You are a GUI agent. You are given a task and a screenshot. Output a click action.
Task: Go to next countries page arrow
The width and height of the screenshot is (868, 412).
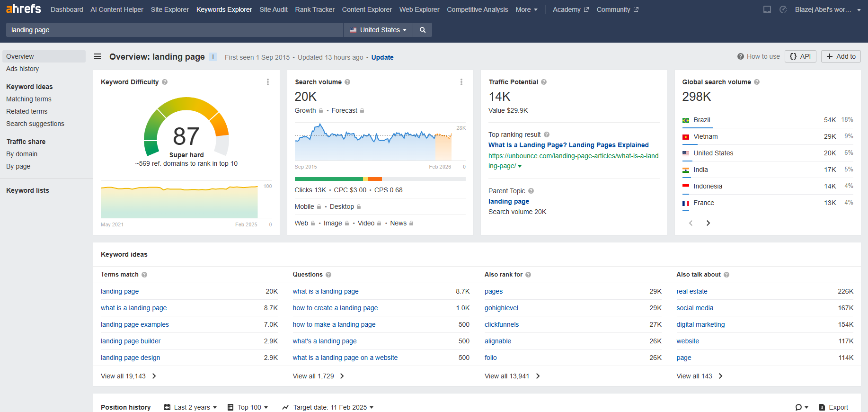[x=708, y=223]
